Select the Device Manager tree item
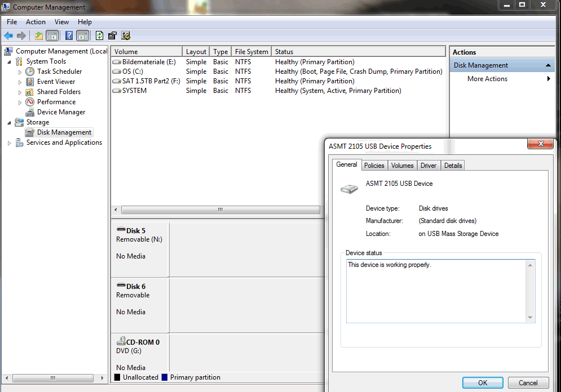561x392 pixels. pos(61,112)
